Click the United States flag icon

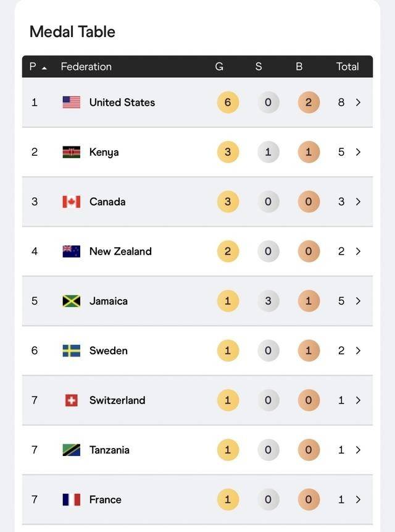click(72, 103)
